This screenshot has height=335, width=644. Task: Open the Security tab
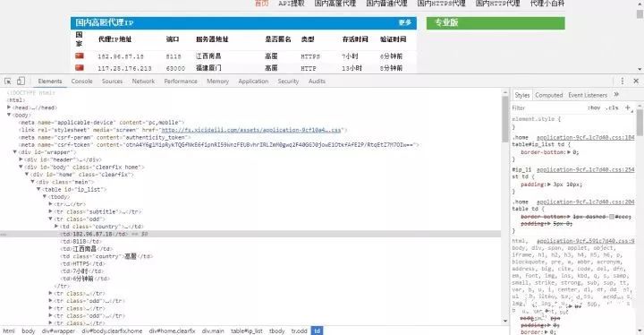click(288, 82)
